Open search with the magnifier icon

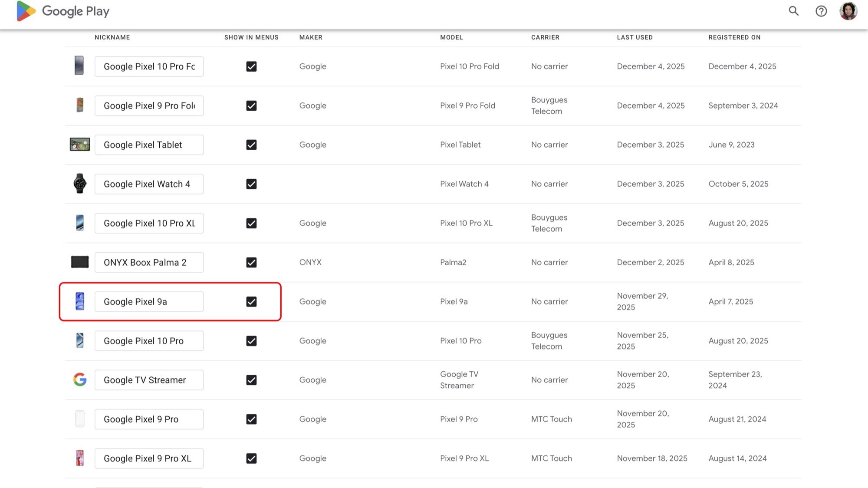coord(793,11)
